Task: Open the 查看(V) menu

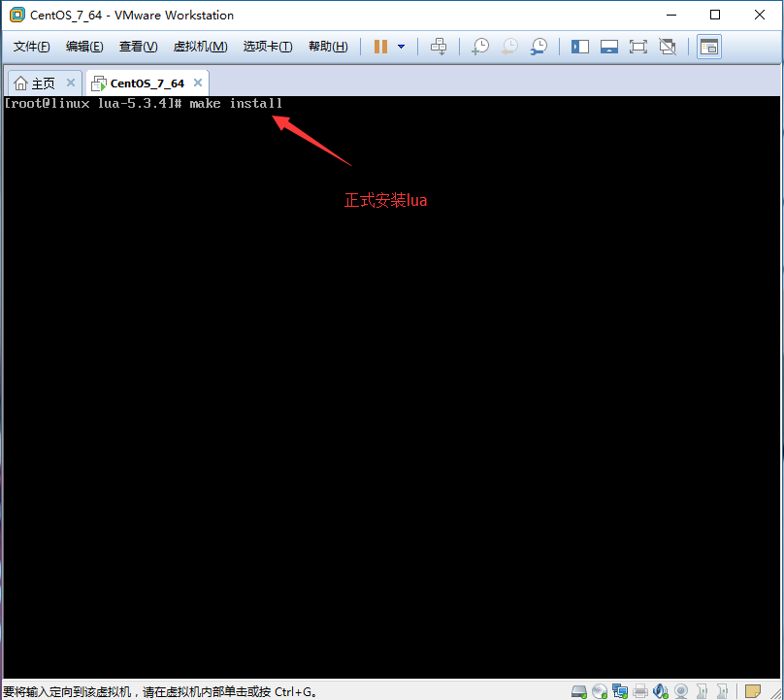Action: (139, 47)
